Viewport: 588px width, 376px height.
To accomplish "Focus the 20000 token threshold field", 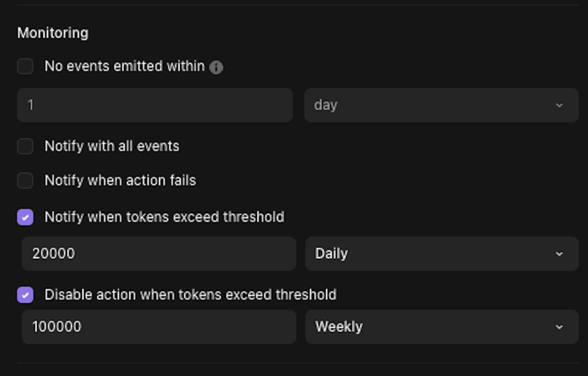I will (159, 254).
